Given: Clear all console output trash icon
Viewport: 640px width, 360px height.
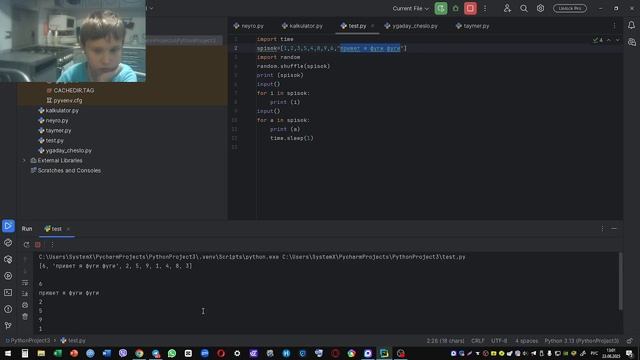Looking at the screenshot, I should 25,316.
